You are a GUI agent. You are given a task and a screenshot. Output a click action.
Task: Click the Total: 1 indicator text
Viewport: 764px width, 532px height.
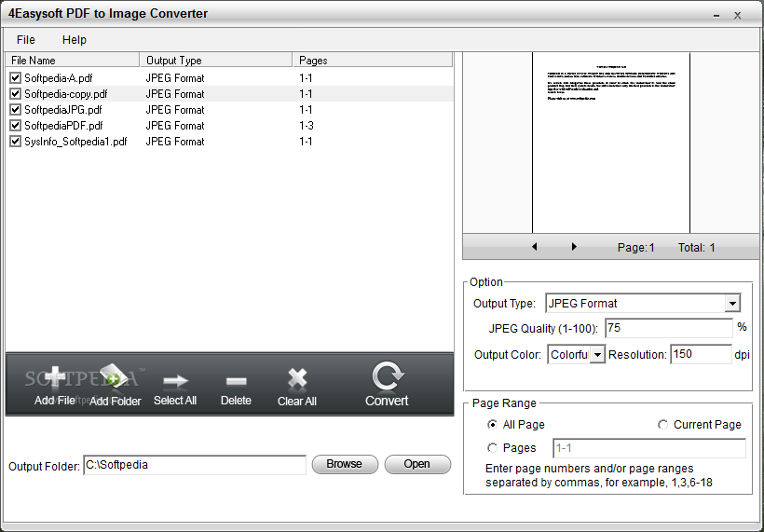point(697,248)
